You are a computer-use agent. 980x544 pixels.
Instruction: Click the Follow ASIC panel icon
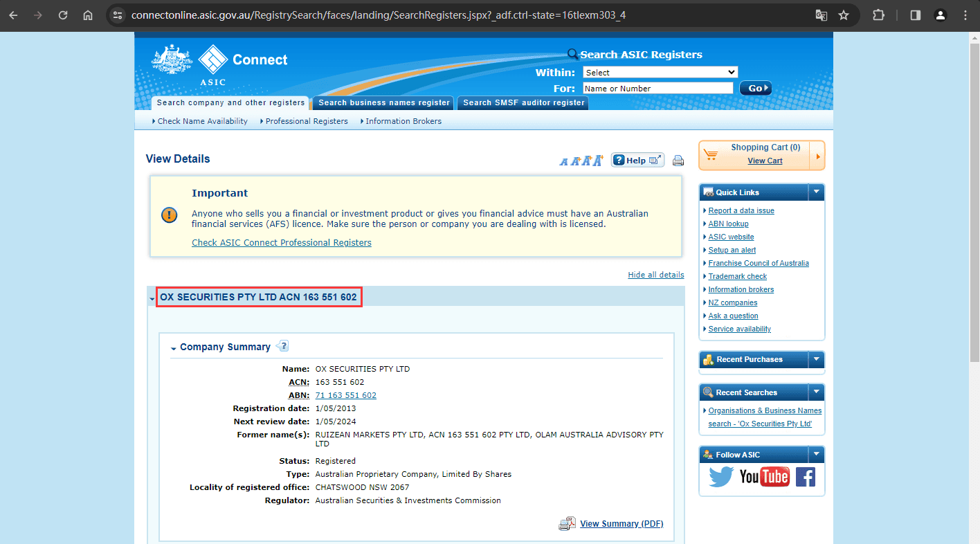(x=708, y=455)
